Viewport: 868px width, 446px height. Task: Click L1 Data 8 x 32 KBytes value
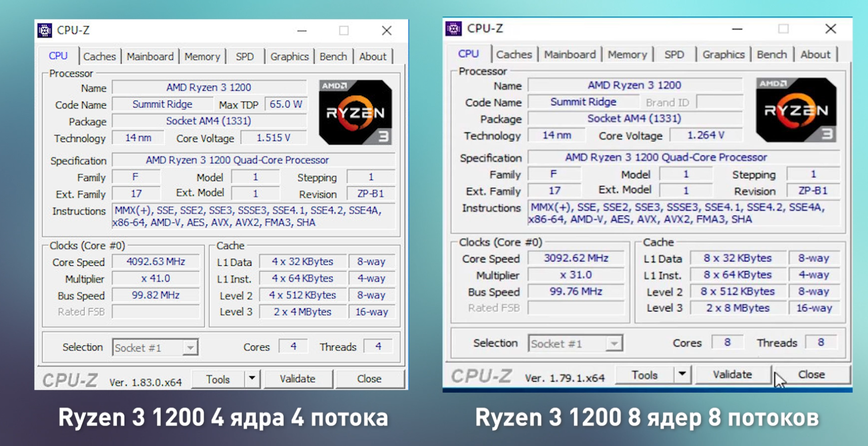(738, 258)
